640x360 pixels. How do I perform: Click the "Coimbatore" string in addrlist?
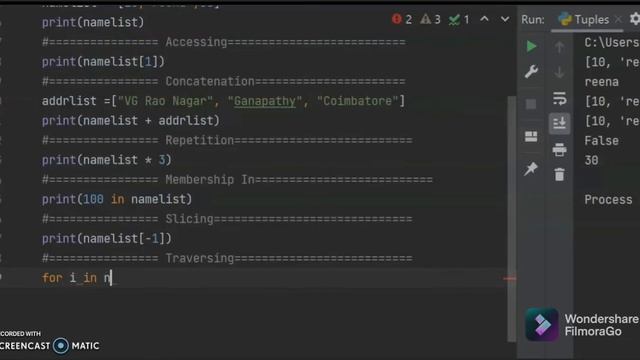pyautogui.click(x=357, y=101)
